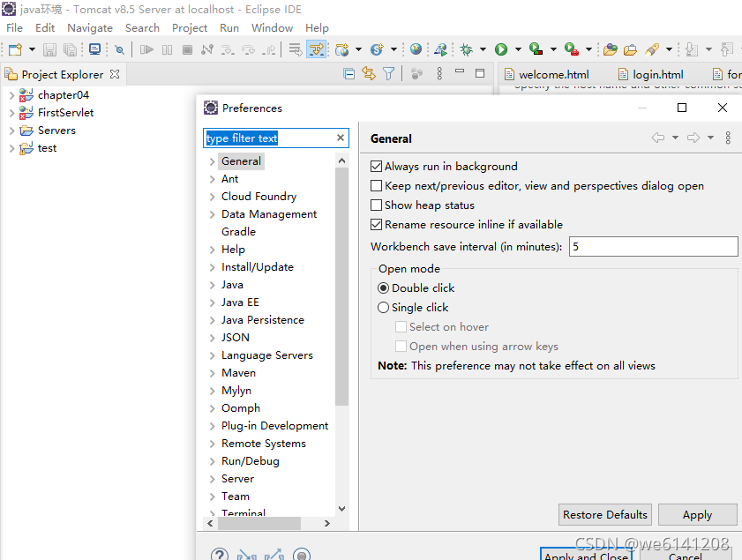Expand the Server preferences node
742x560 pixels.
[212, 479]
